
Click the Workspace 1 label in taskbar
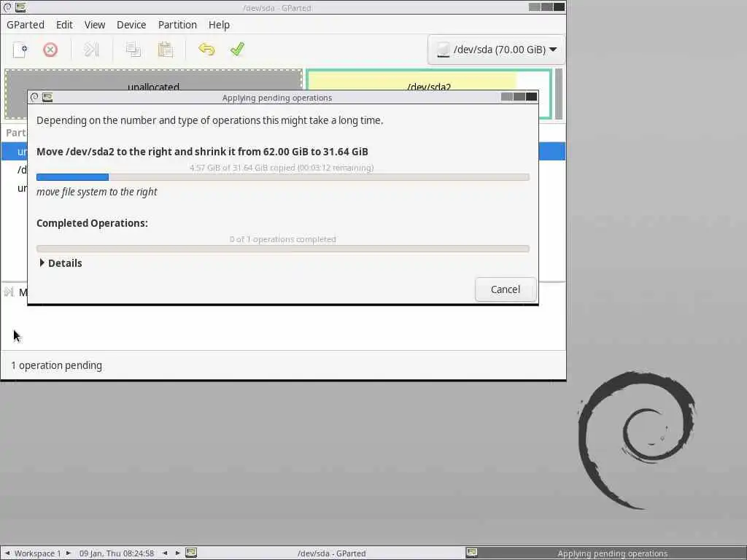coord(38,553)
